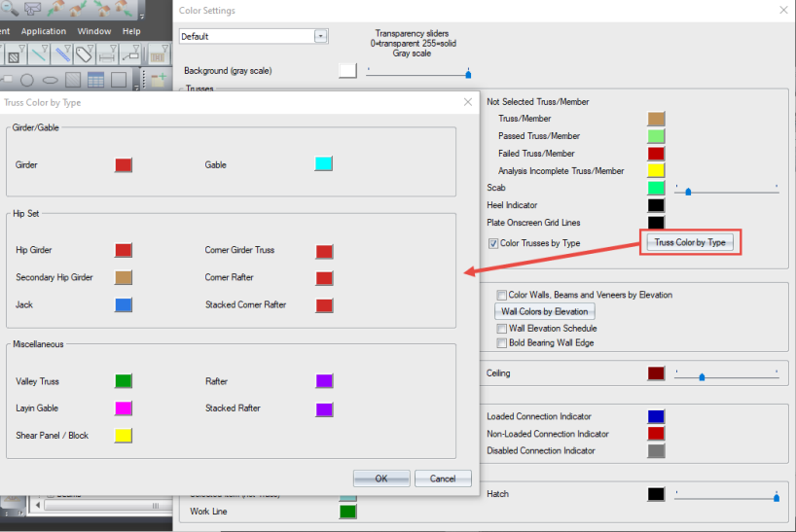Select the circle drawing tool

coord(27,80)
